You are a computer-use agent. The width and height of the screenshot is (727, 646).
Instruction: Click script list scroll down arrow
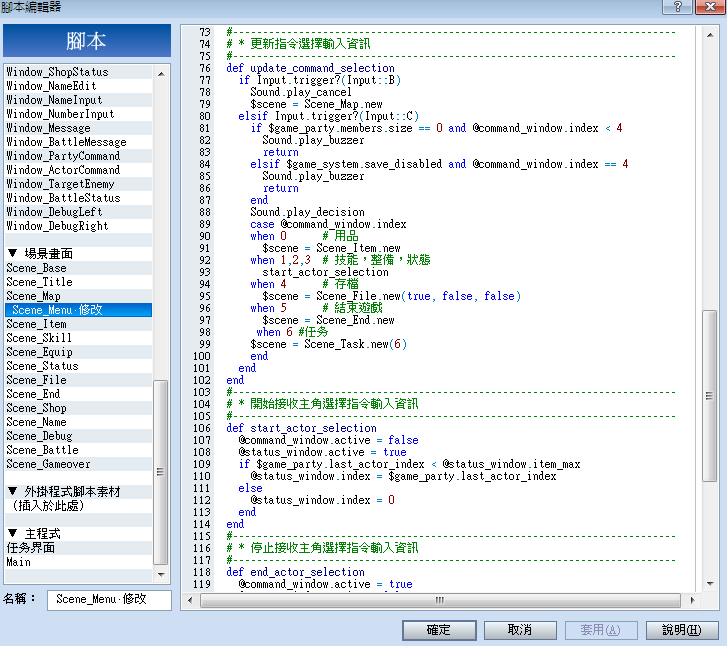pos(161,575)
